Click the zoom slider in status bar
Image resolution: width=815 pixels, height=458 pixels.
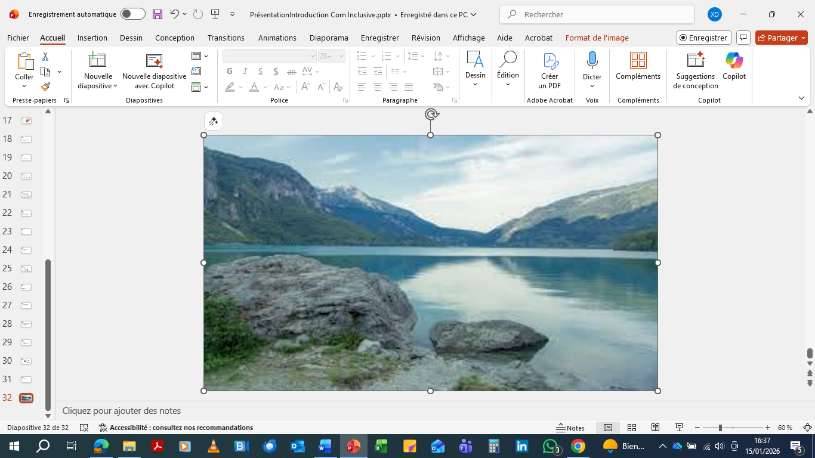tap(720, 428)
